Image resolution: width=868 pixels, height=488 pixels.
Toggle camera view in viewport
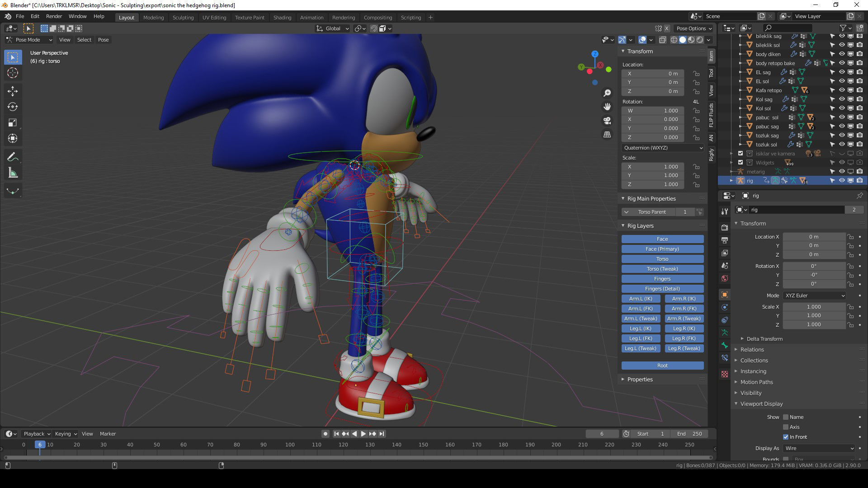tap(607, 121)
